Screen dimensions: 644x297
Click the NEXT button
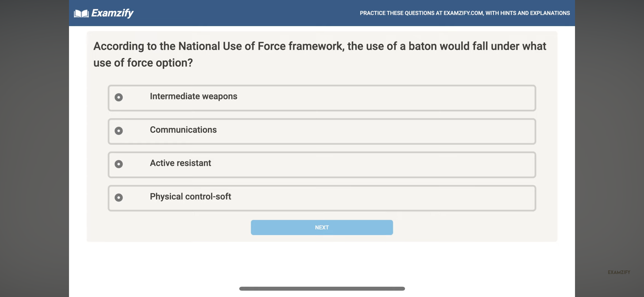321,227
